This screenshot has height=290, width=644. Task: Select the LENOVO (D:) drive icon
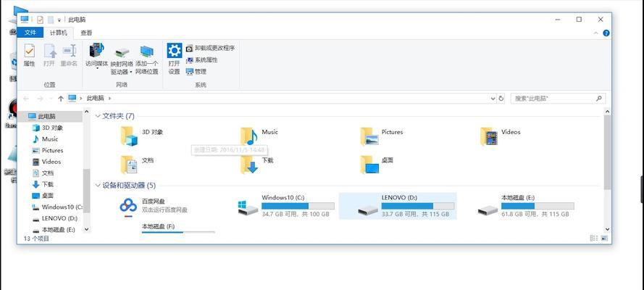[368, 210]
